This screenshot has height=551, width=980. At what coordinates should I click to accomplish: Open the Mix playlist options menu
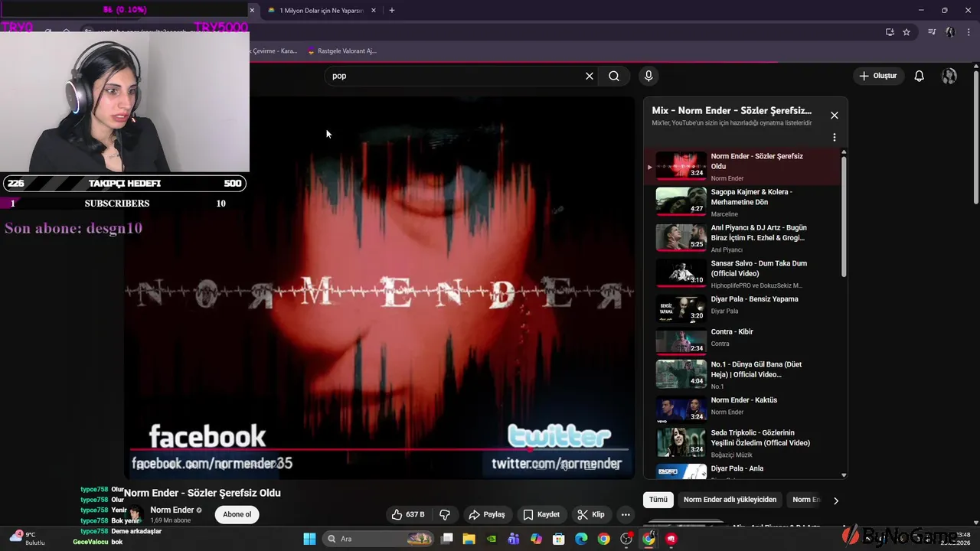[835, 138]
